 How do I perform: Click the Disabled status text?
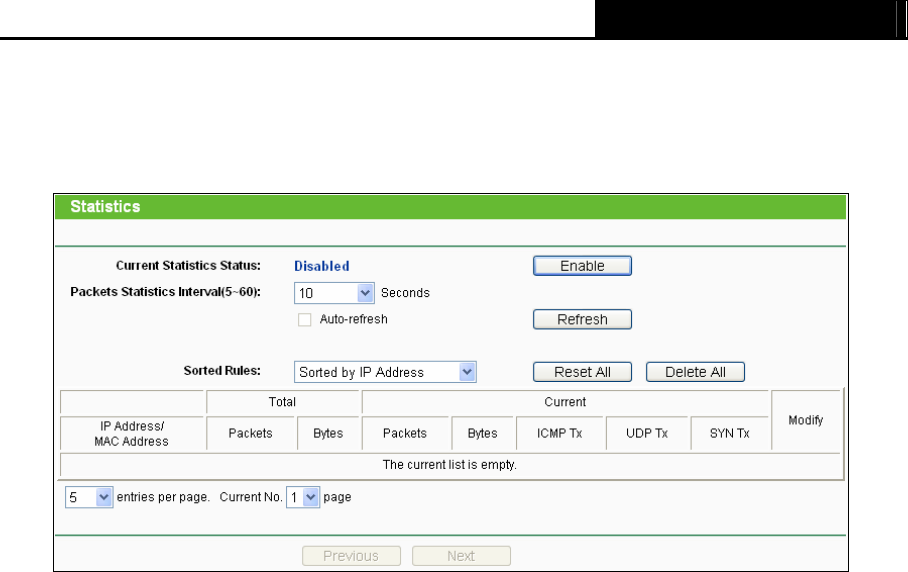[x=321, y=266]
